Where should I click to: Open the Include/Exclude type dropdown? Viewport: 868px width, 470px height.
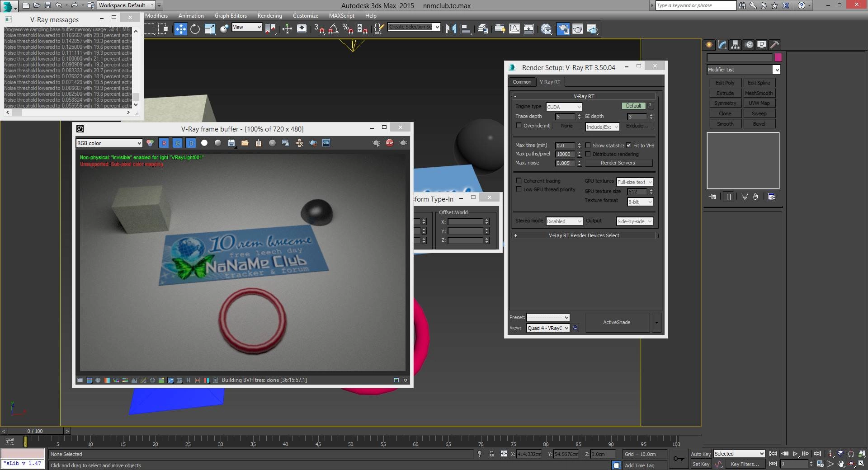pyautogui.click(x=602, y=127)
